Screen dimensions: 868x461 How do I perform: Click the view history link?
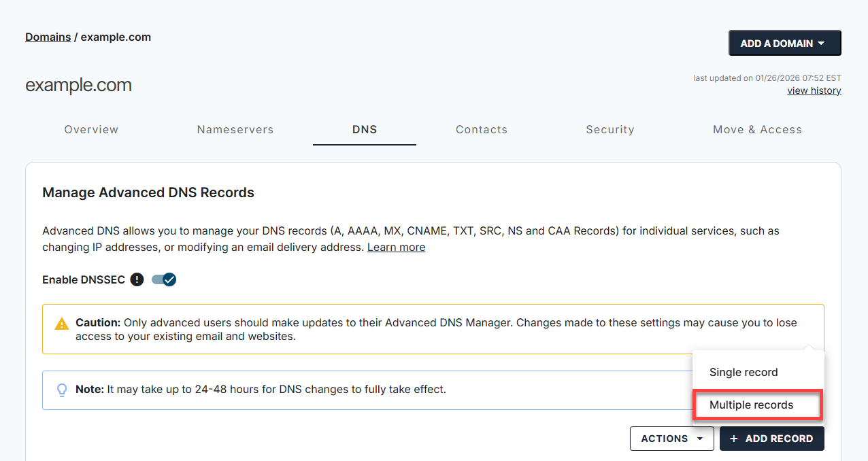(x=814, y=90)
